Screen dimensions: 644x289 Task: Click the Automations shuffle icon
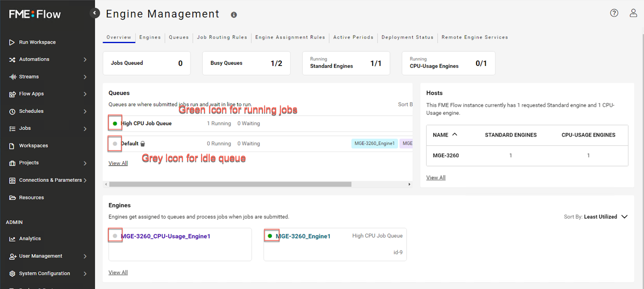12,60
